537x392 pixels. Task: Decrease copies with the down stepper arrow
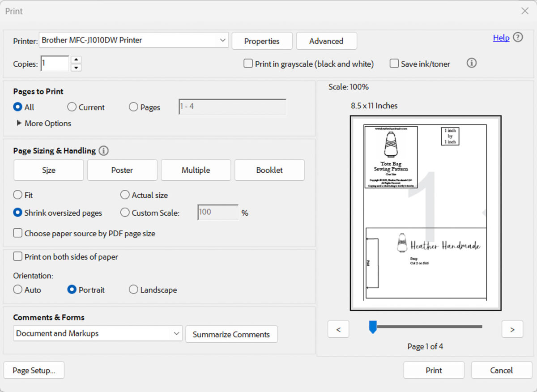pyautogui.click(x=76, y=68)
